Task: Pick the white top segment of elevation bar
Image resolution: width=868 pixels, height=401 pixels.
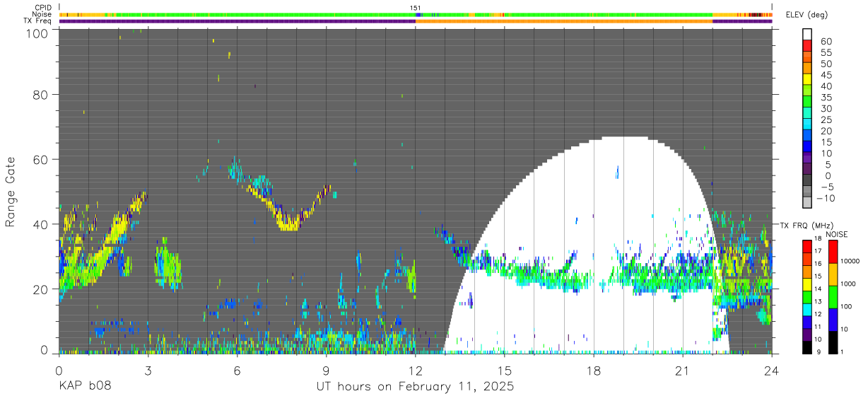Action: [807, 33]
